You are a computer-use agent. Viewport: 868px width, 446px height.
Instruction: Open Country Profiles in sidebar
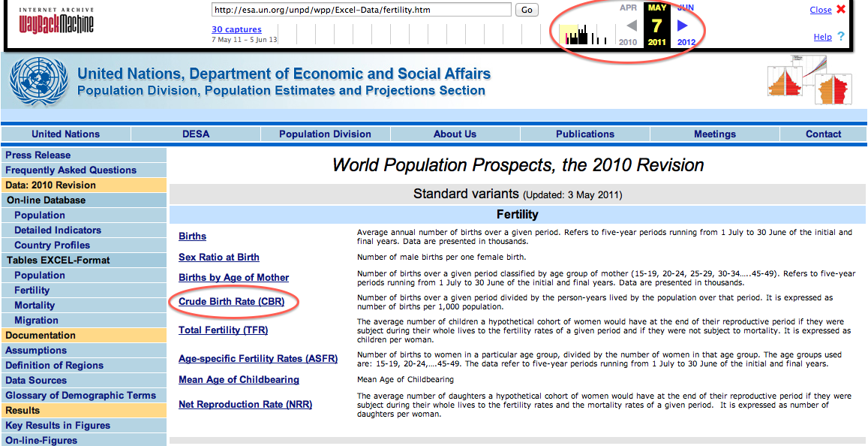pyautogui.click(x=52, y=245)
